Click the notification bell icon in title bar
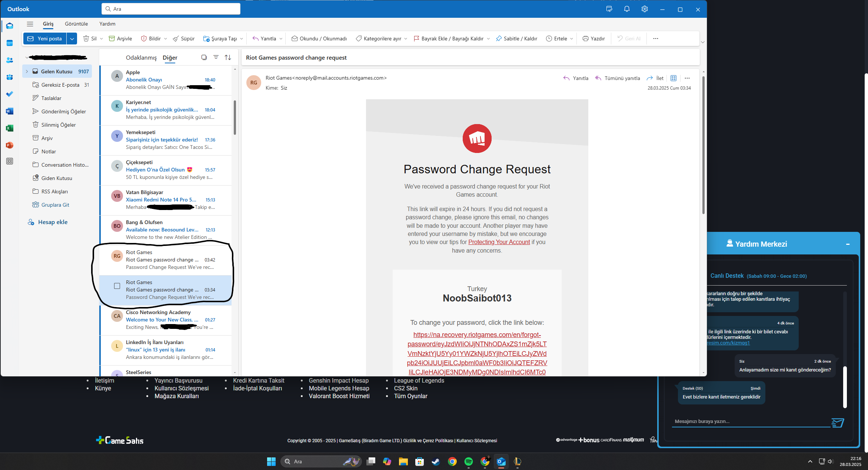 (x=626, y=9)
